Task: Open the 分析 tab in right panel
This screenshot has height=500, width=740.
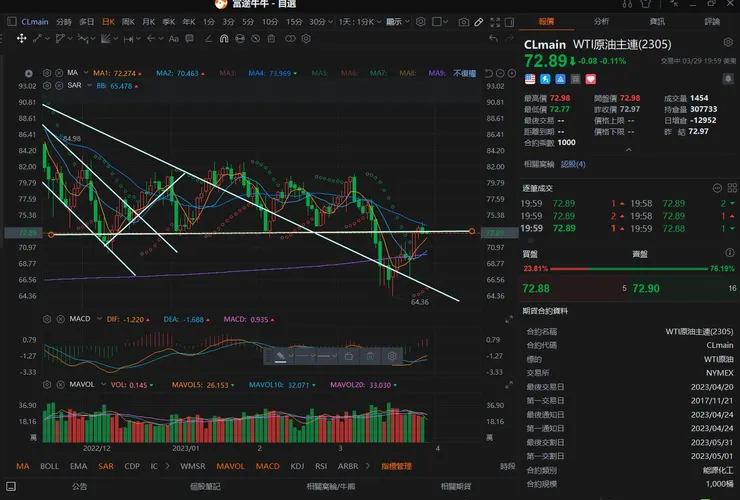Action: point(601,20)
